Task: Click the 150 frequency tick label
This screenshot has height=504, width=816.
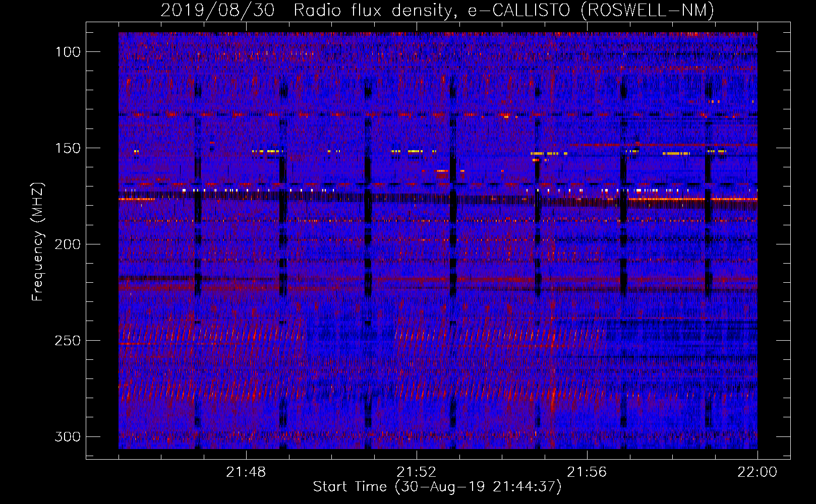Action: click(68, 148)
